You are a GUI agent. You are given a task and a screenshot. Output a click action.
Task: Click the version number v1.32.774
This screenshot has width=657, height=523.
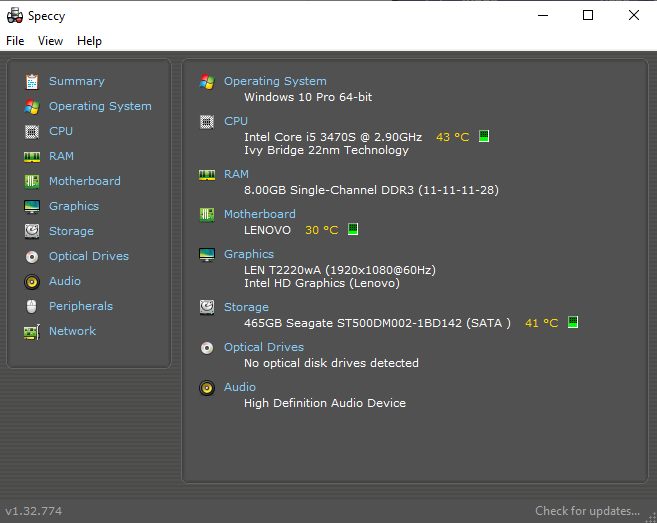(34, 511)
